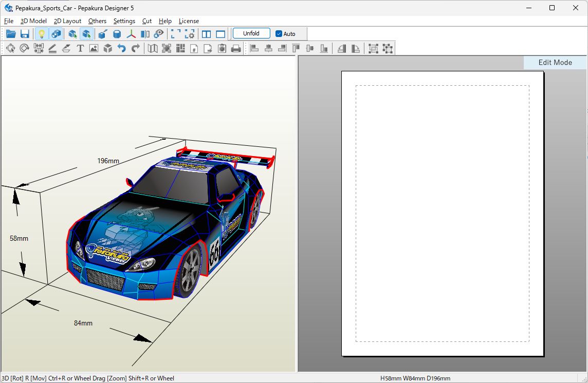Open the Settings menu

pos(124,21)
